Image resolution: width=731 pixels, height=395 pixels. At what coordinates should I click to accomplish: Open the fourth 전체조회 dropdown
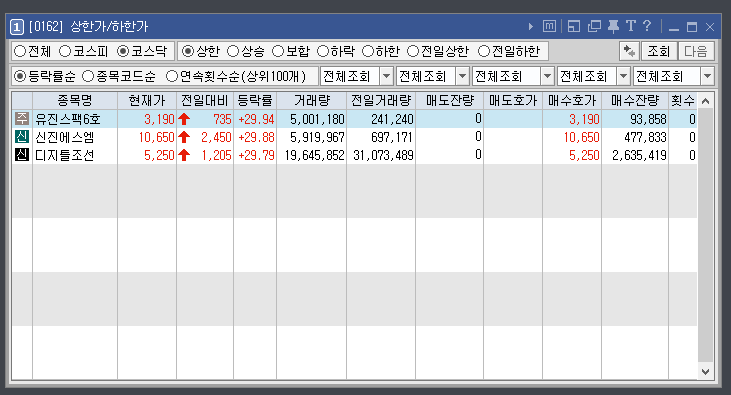tap(623, 76)
